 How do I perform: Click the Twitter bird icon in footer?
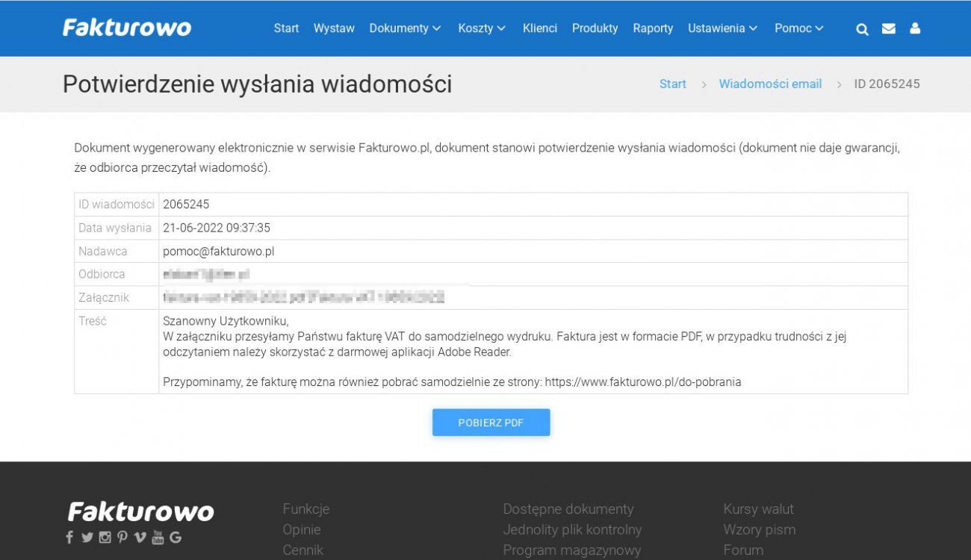[87, 537]
